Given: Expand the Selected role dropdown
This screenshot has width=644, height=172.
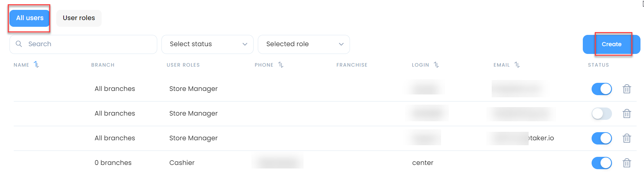Looking at the screenshot, I should (304, 44).
